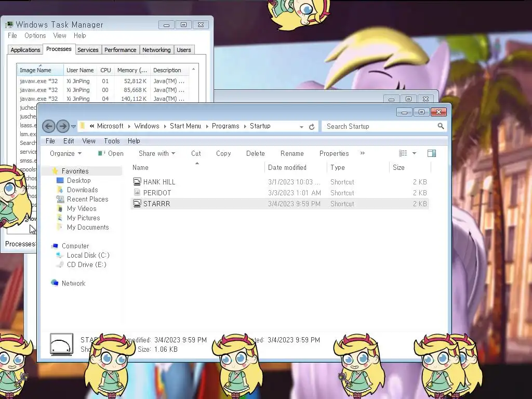Image resolution: width=532 pixels, height=399 pixels.
Task: Sort by the Size column header
Action: [398, 167]
